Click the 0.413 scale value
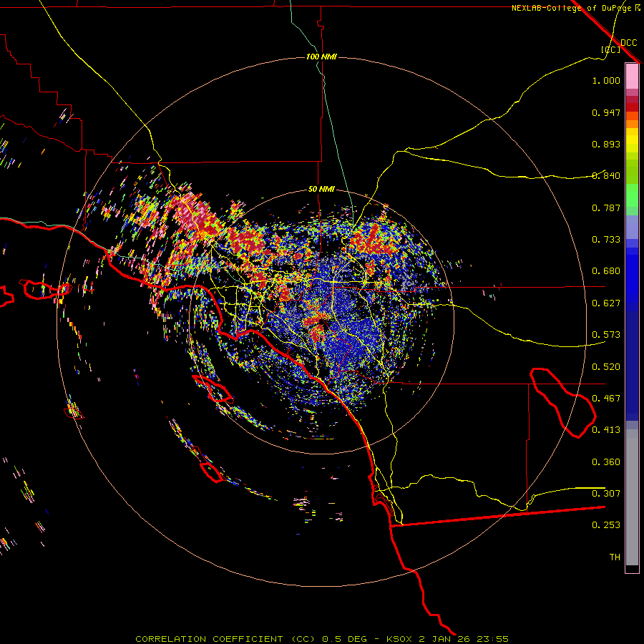The height and width of the screenshot is (644, 644). (x=606, y=430)
